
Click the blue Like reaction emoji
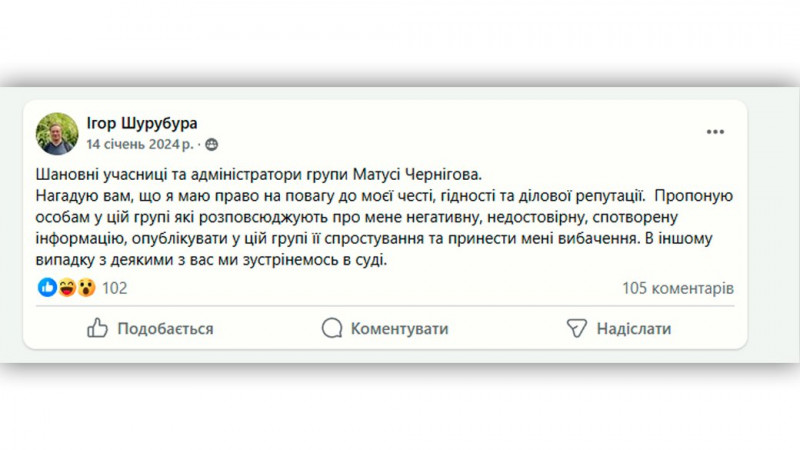(47, 288)
